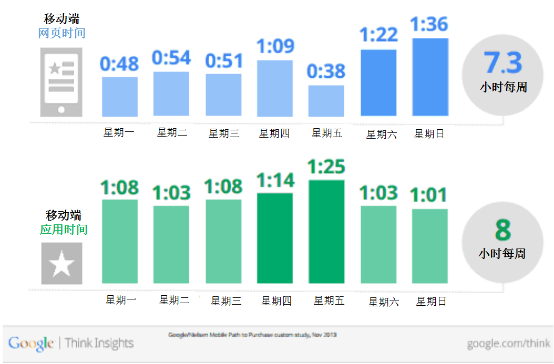Viewport: 554px width, 364px height.
Task: Click the dark green 星期四 bar 1:14
Action: (x=275, y=238)
